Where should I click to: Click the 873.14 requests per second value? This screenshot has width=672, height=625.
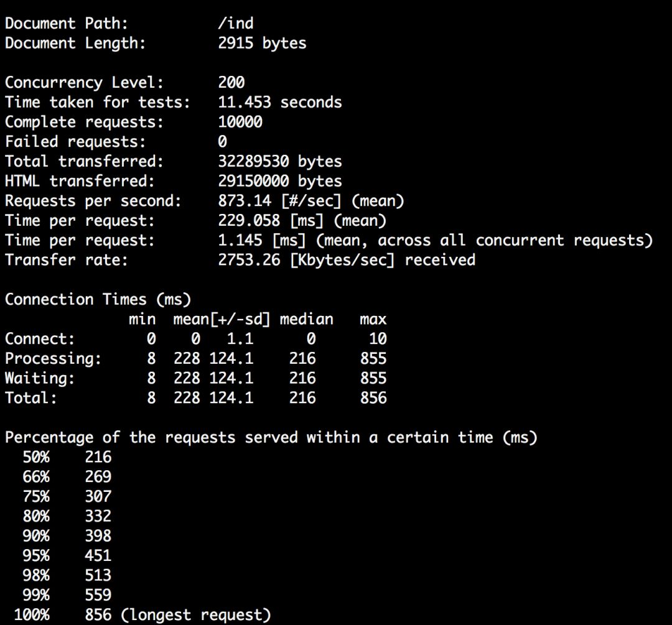pos(244,201)
